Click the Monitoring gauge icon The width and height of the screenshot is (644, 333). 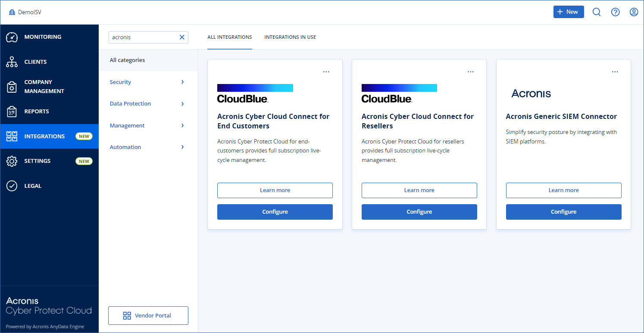click(x=12, y=37)
